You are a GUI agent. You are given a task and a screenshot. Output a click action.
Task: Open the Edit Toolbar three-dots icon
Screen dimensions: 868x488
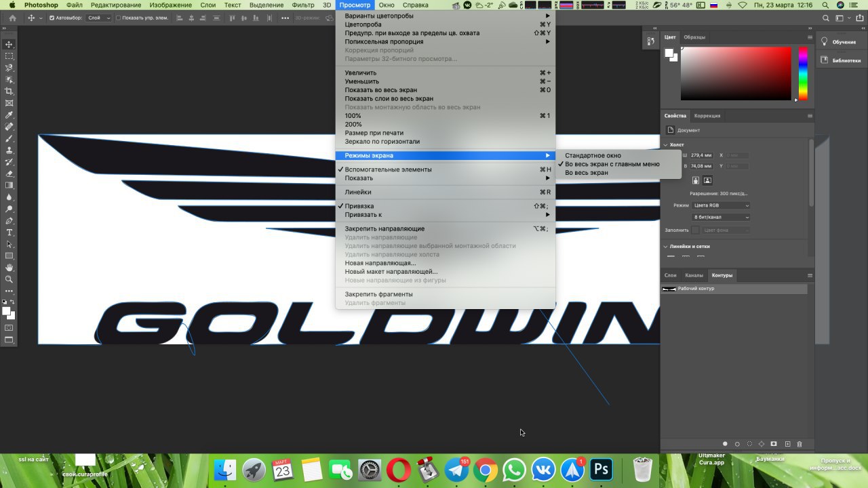point(9,291)
